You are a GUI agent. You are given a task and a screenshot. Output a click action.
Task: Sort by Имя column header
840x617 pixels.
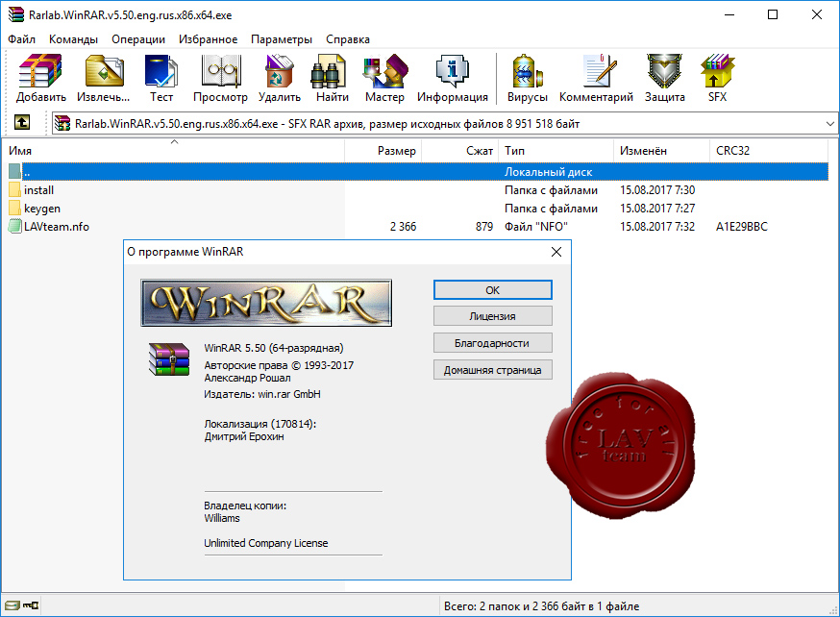(x=173, y=151)
